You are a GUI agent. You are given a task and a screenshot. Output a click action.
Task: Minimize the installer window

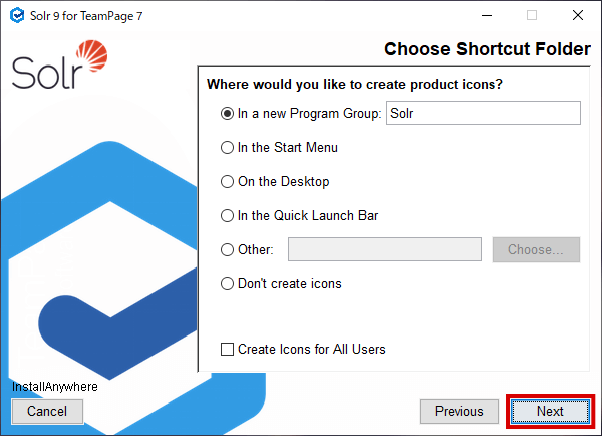[487, 15]
